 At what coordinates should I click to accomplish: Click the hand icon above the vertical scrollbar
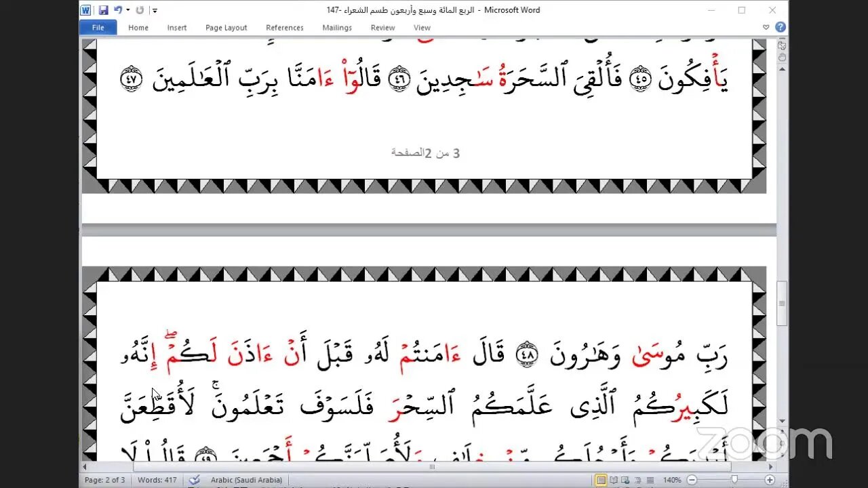tap(782, 58)
